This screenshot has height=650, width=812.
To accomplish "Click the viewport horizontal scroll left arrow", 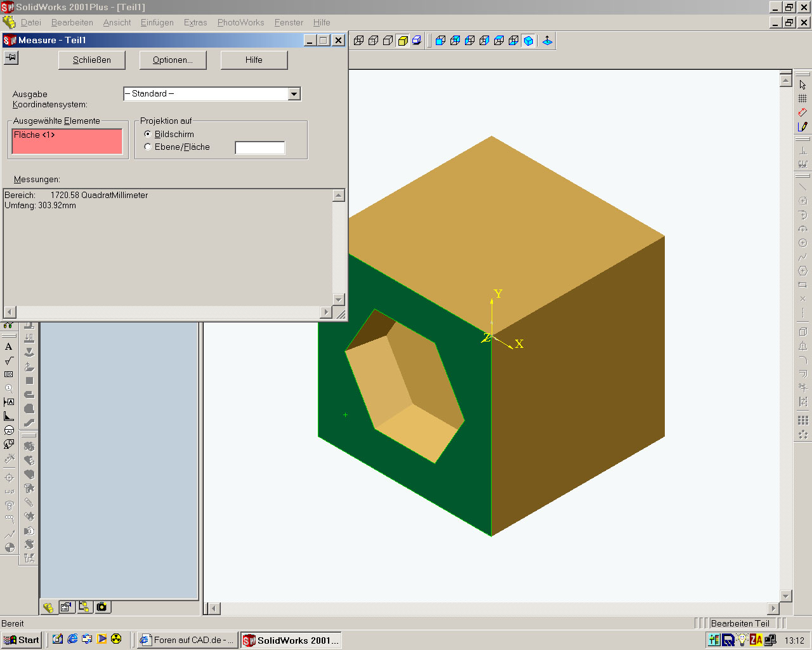I will (x=214, y=609).
